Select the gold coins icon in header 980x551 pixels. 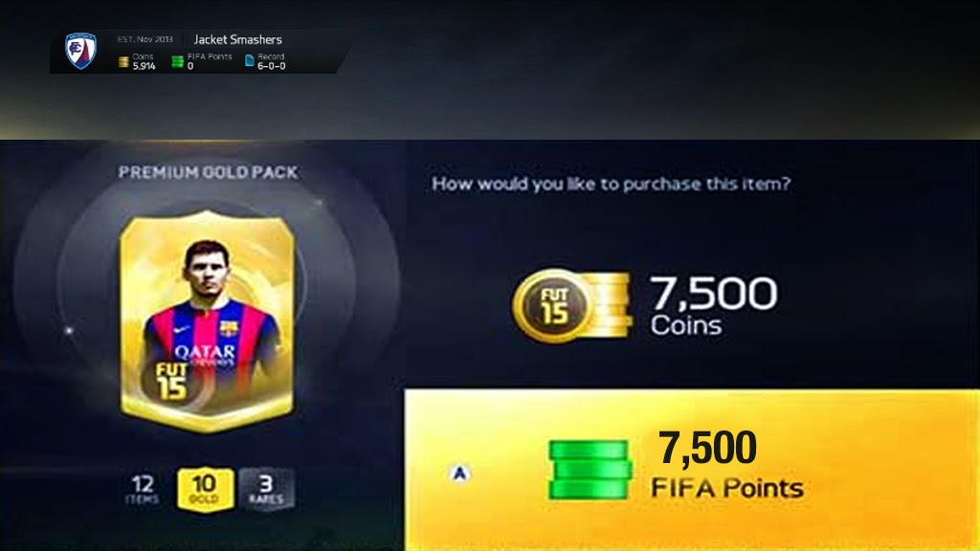tap(123, 61)
